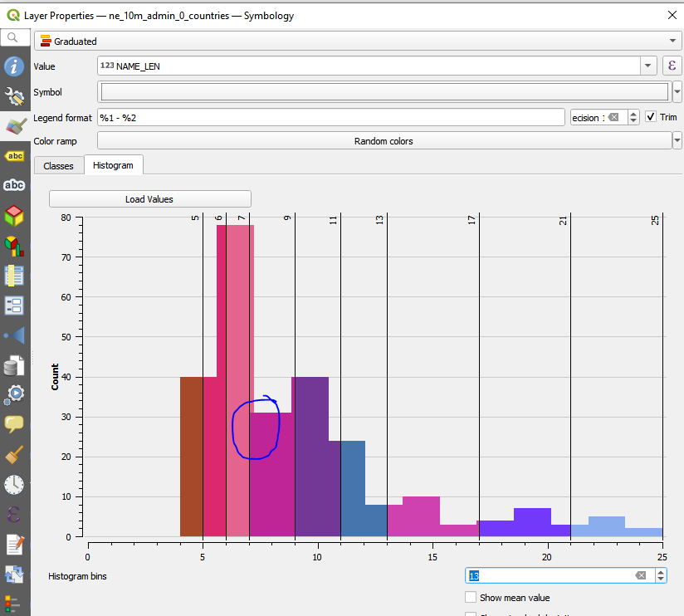Open the Source settings page
Screen dimensions: 684x616
[x=14, y=97]
